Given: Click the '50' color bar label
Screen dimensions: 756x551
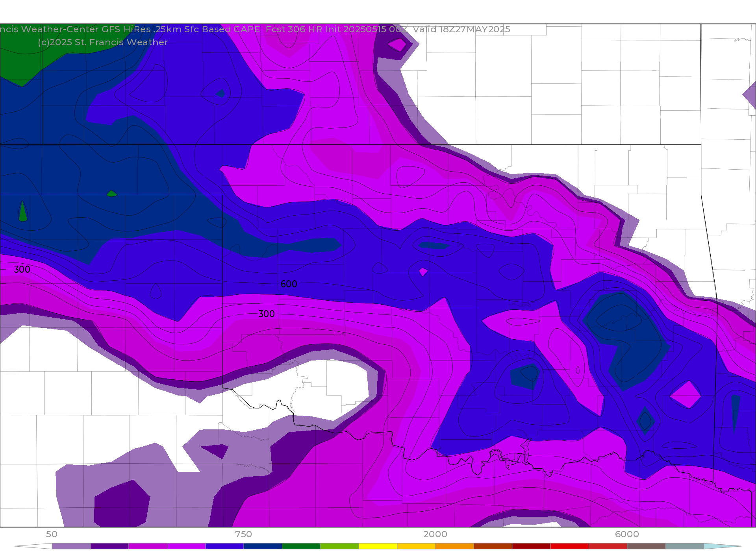Looking at the screenshot, I should 52,534.
